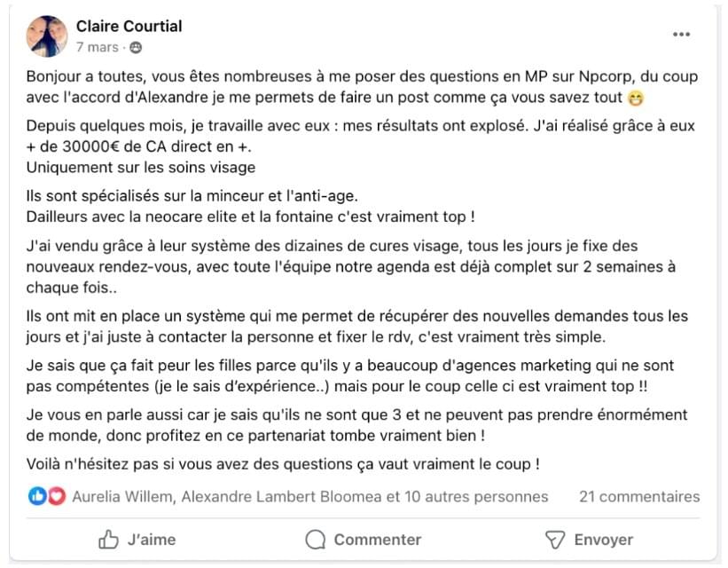
Task: Click the smiling emoji in the post text
Action: click(x=635, y=97)
